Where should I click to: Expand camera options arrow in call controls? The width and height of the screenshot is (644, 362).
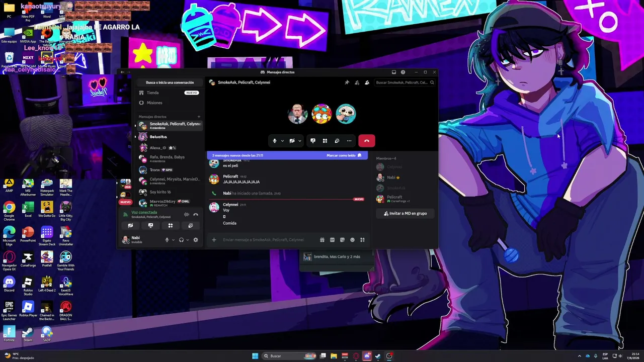(x=299, y=141)
